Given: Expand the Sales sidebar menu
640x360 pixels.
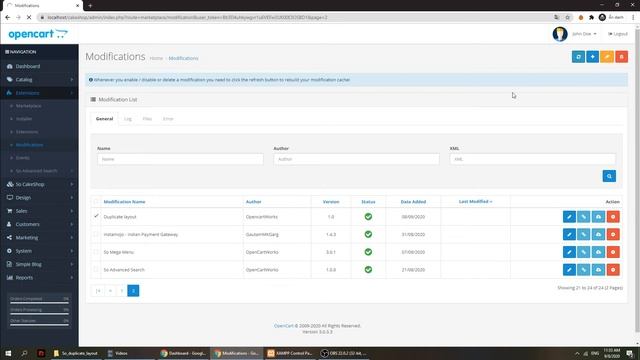Looking at the screenshot, I should [x=39, y=211].
